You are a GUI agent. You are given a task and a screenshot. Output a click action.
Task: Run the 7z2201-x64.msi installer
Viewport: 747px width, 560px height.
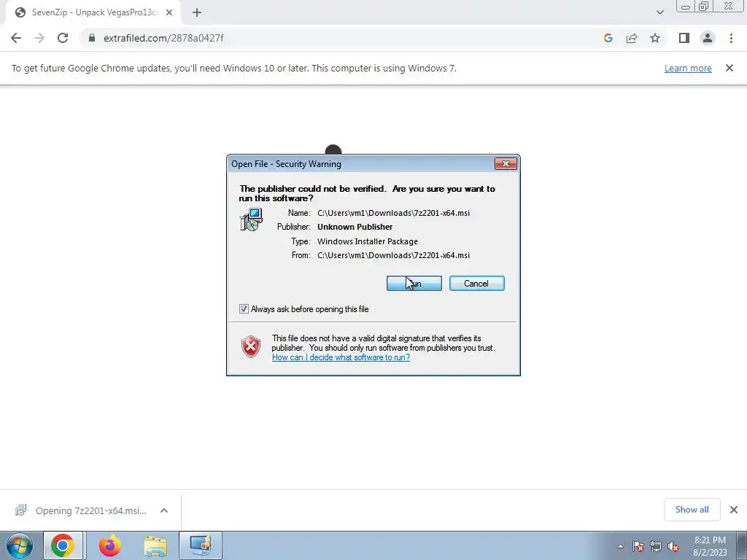click(x=414, y=284)
